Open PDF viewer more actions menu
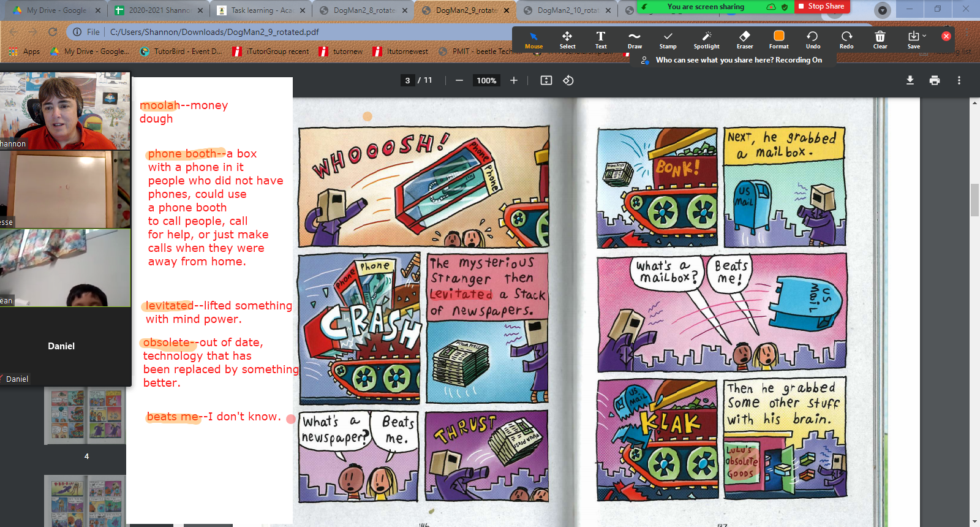 pos(959,80)
